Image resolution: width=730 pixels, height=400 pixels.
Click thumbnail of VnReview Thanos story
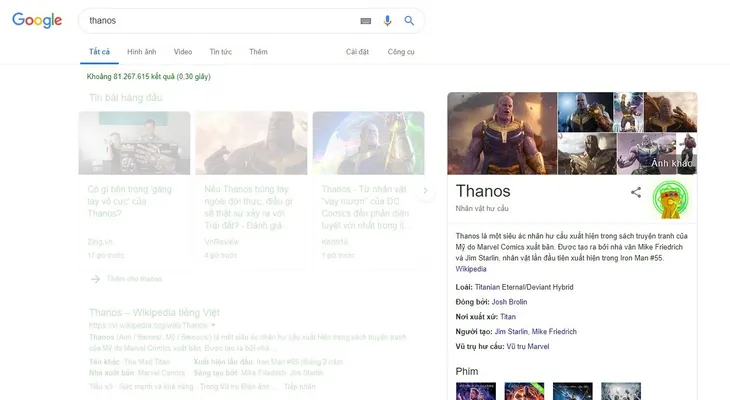pyautogui.click(x=251, y=143)
